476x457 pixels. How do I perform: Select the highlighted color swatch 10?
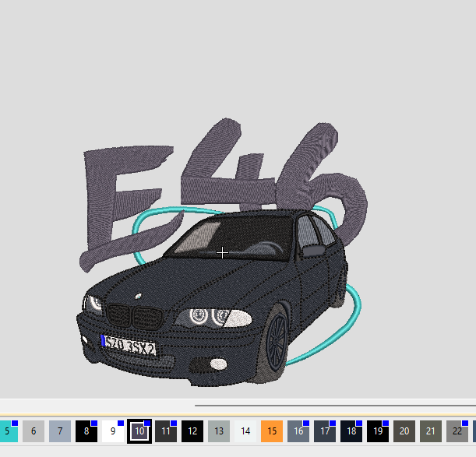(139, 431)
